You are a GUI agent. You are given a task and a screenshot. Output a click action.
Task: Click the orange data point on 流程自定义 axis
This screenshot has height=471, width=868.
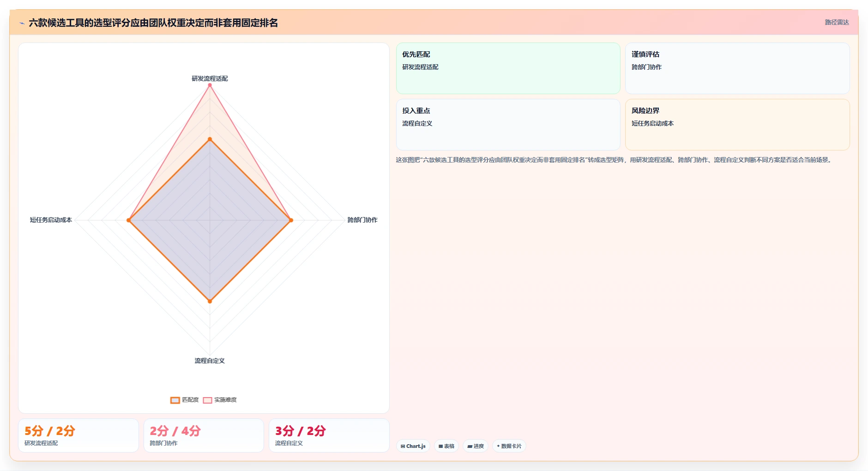point(210,301)
